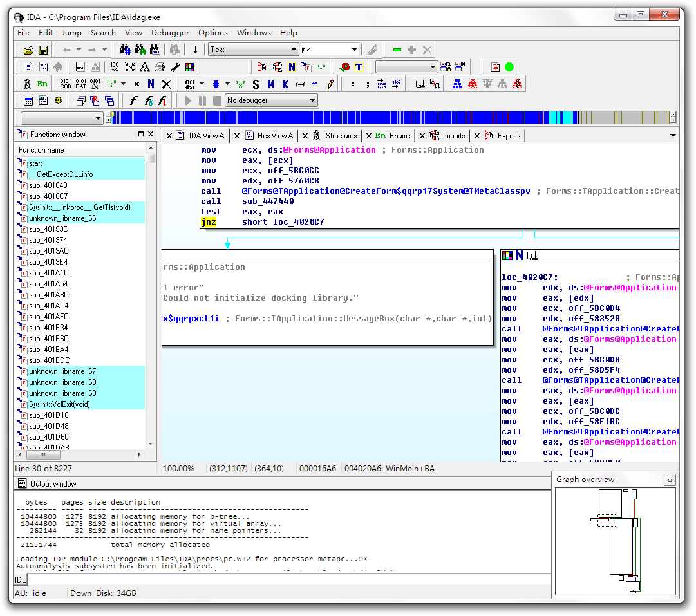
Task: Close the Functions window panel
Action: pyautogui.click(x=151, y=134)
